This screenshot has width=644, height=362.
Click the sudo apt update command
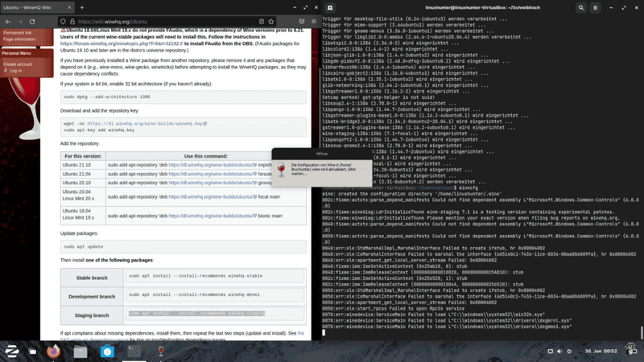click(84, 247)
